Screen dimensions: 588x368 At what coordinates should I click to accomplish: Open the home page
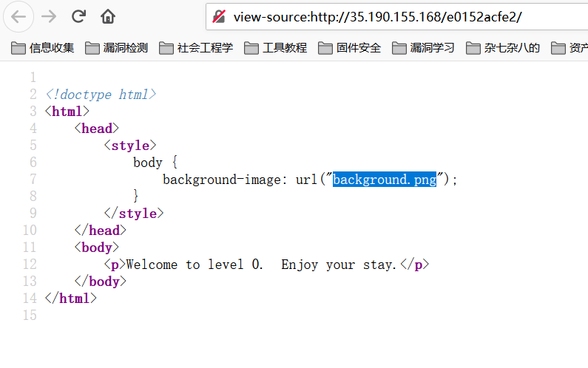pyautogui.click(x=108, y=16)
